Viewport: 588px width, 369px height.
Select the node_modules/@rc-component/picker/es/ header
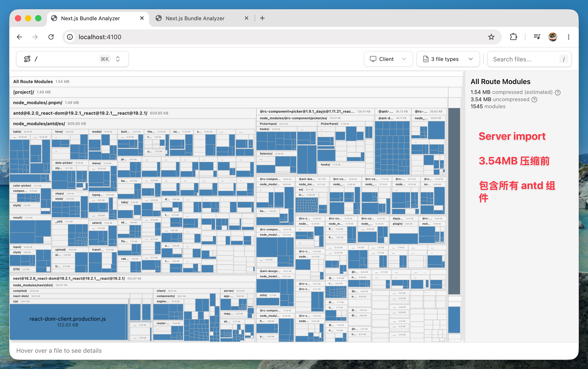tap(315, 118)
